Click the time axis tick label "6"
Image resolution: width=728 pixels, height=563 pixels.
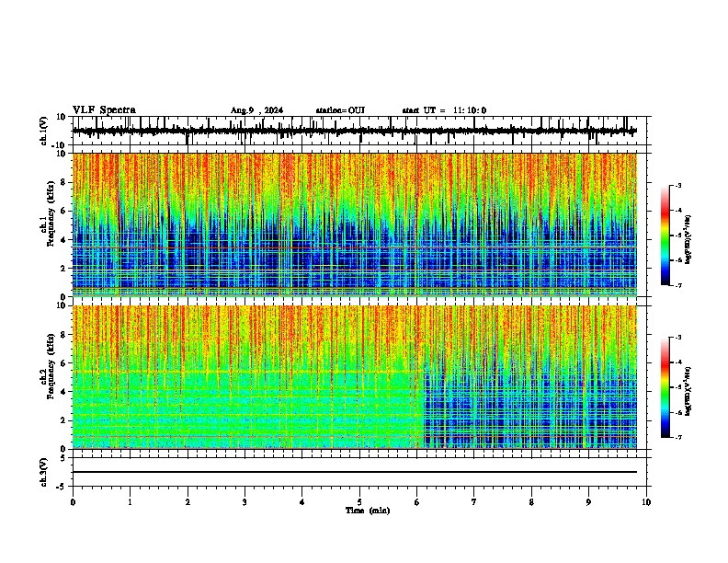(x=417, y=502)
